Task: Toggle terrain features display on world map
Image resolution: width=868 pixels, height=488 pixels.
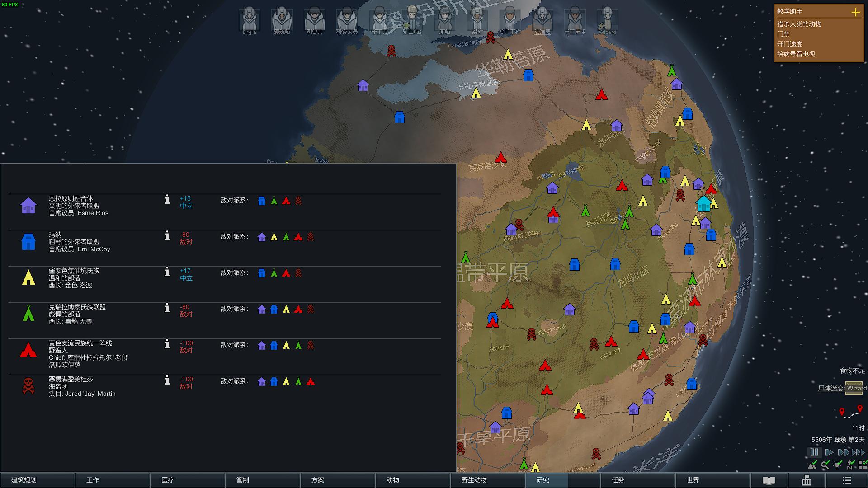Action: point(812,465)
